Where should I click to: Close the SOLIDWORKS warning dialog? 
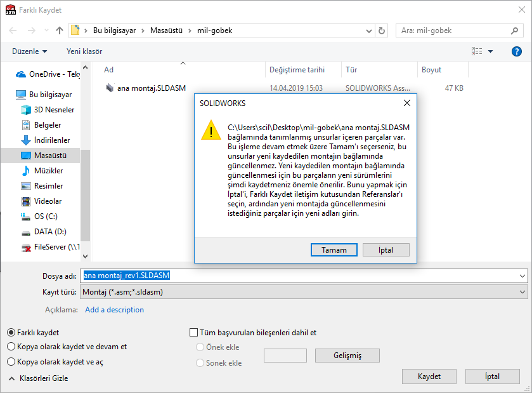tap(407, 103)
